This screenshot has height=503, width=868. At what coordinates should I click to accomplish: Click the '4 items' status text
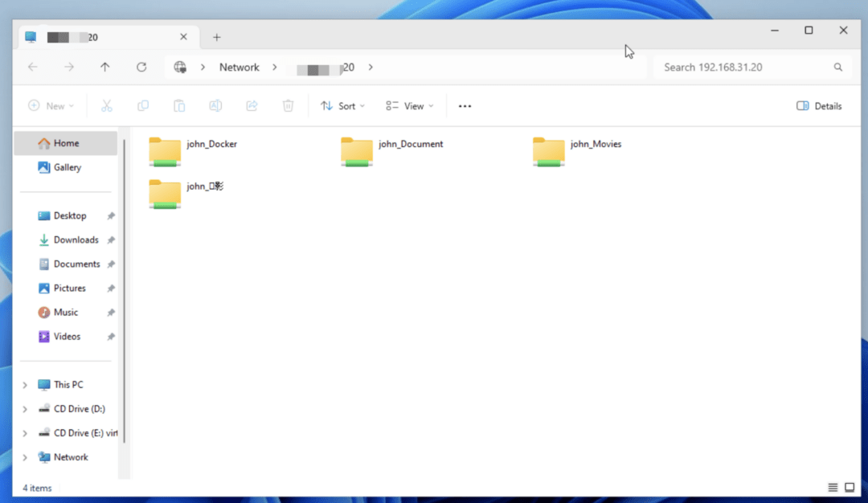[x=37, y=488]
